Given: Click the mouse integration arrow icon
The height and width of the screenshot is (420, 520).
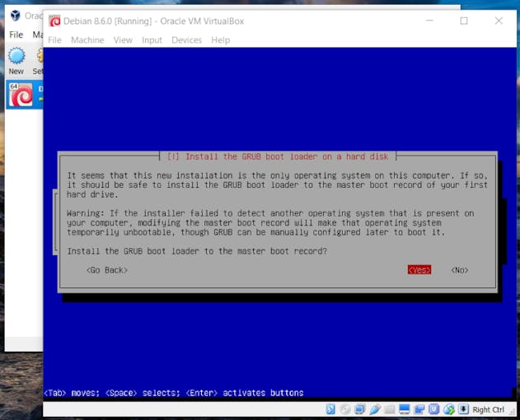Looking at the screenshot, I should [464, 409].
